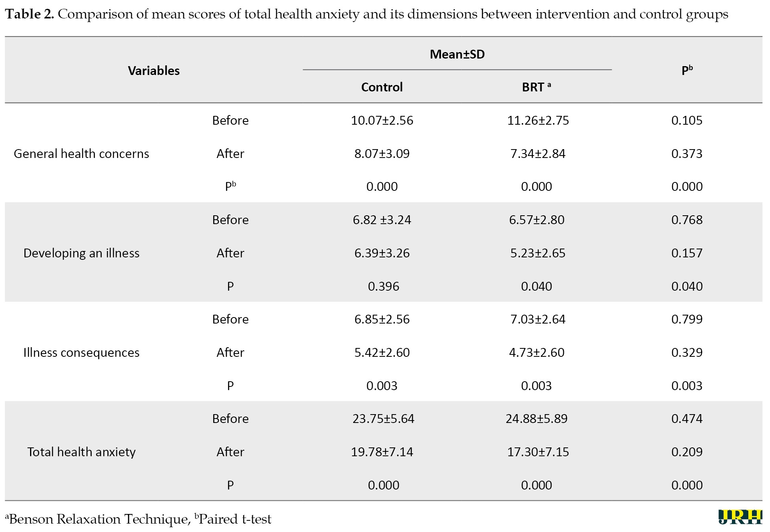Select the General health concerns row label
Viewport: 770px width, 532px height.
click(81, 154)
